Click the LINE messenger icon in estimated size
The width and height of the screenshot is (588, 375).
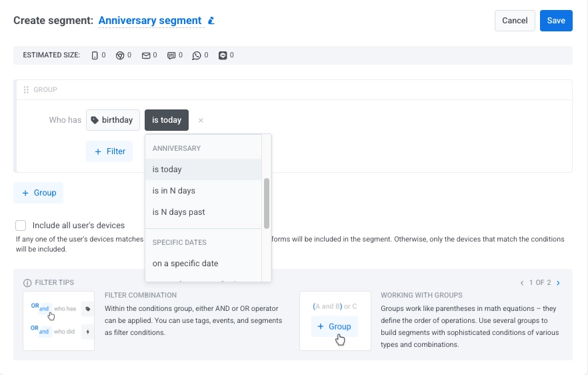tap(223, 55)
